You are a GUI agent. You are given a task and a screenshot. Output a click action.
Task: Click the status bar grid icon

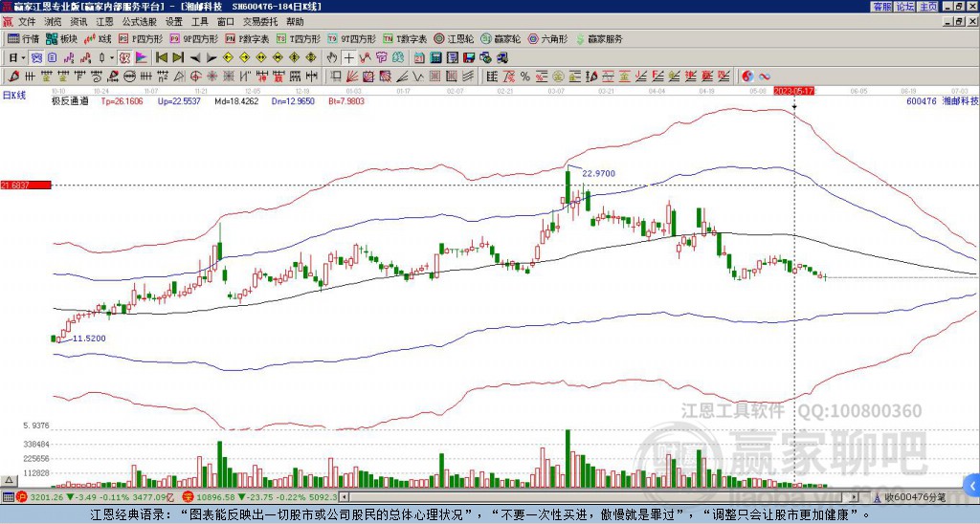pos(8,497)
